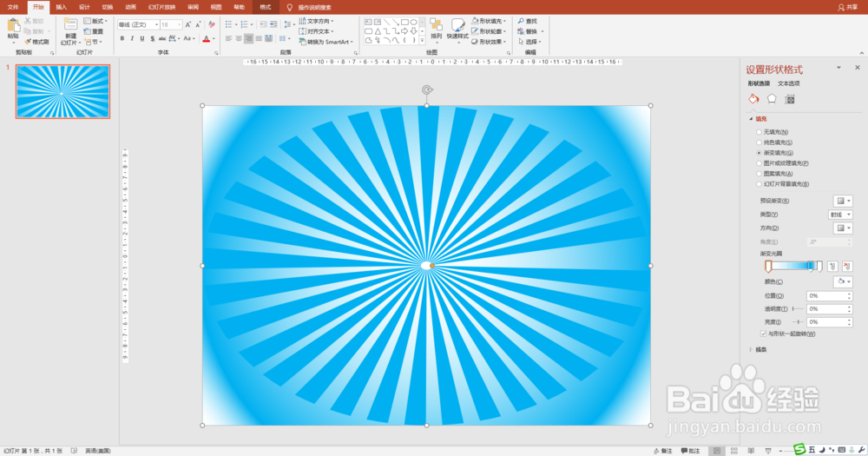The height and width of the screenshot is (456, 868).
Task: Open gradient Direction (方向) dropdown
Action: [843, 228]
